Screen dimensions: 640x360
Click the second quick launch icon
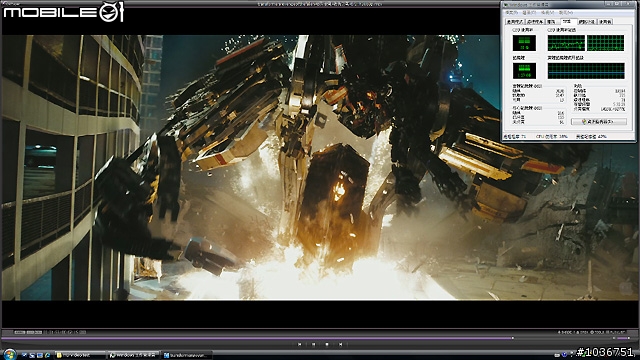(x=32, y=355)
